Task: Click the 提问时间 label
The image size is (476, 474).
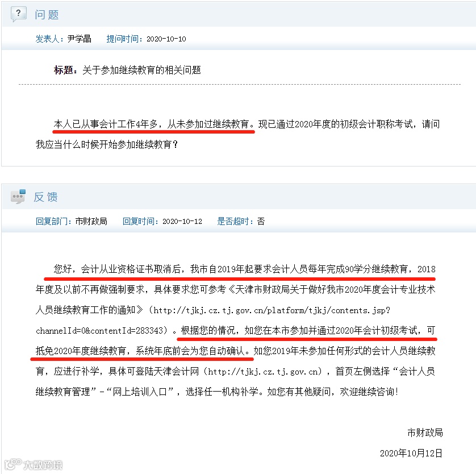Action: point(125,39)
